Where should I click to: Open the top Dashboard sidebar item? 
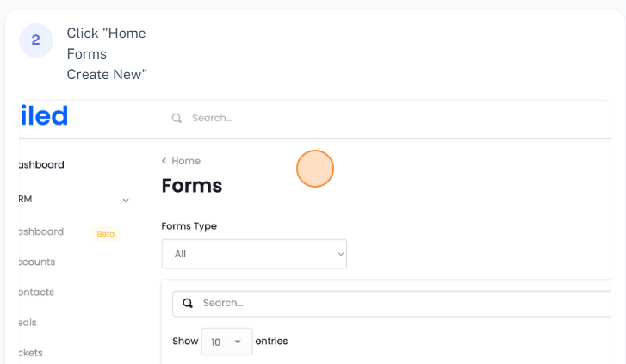[40, 164]
